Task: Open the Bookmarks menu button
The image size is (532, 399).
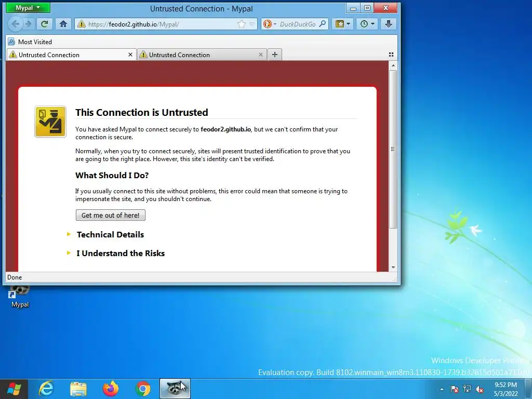Action: click(x=343, y=24)
